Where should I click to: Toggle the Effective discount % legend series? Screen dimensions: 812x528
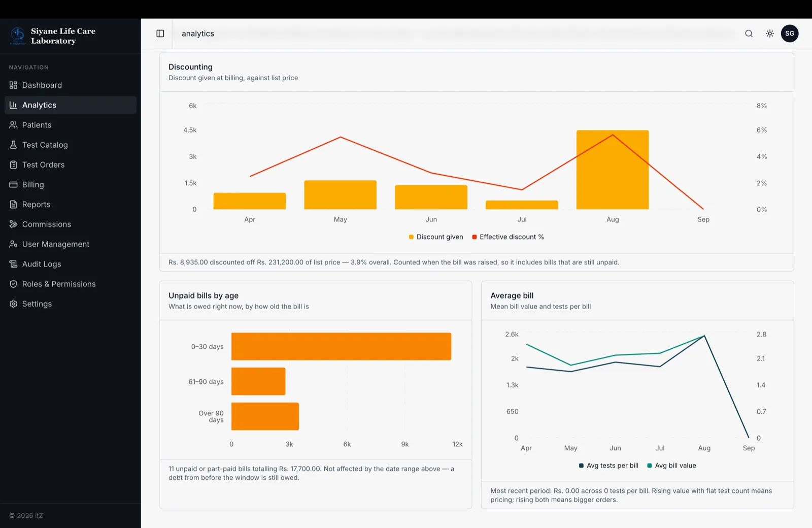tap(508, 237)
